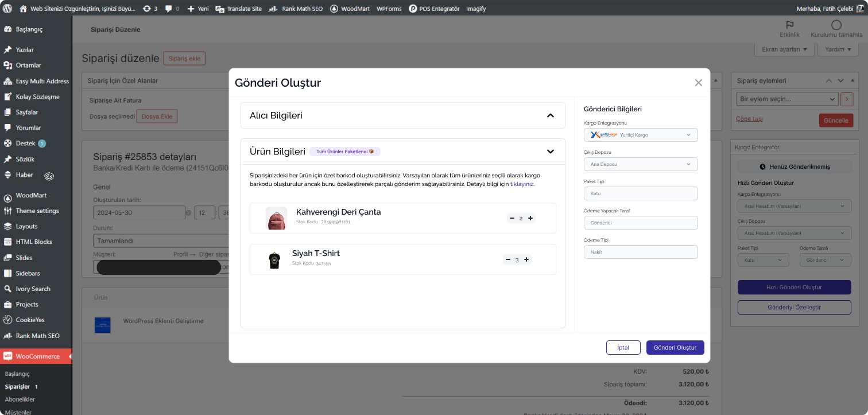Click the Gönderi Oluştur submit button
The width and height of the screenshot is (868, 415).
pyautogui.click(x=675, y=348)
